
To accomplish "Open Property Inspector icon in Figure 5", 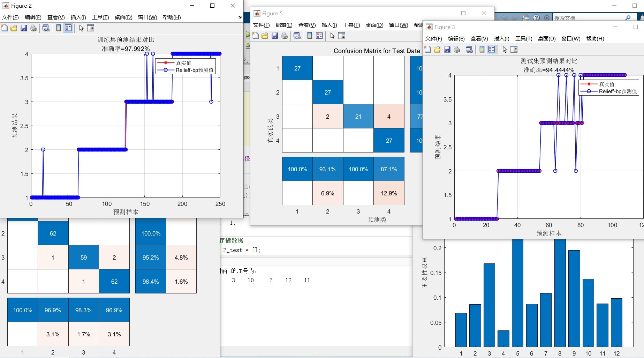I will tap(342, 36).
